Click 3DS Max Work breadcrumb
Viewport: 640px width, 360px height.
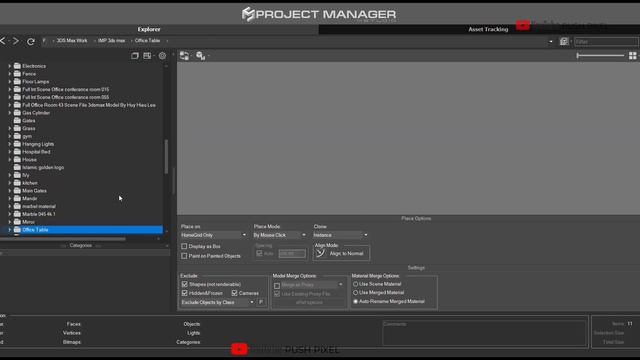(x=72, y=41)
